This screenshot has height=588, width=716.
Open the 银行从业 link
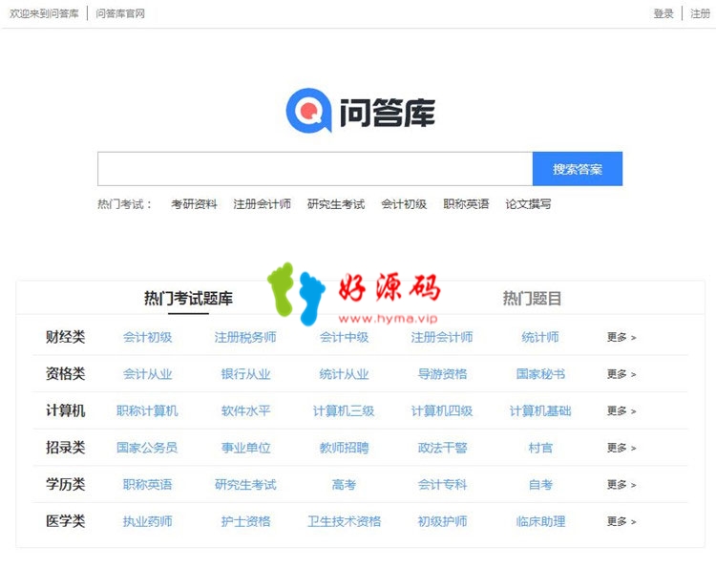[245, 374]
